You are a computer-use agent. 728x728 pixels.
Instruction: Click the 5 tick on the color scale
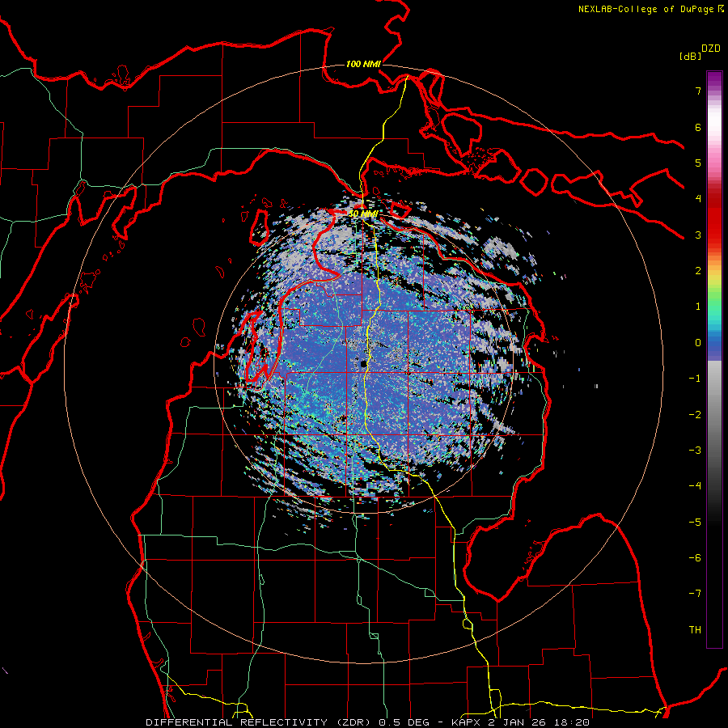coord(698,163)
